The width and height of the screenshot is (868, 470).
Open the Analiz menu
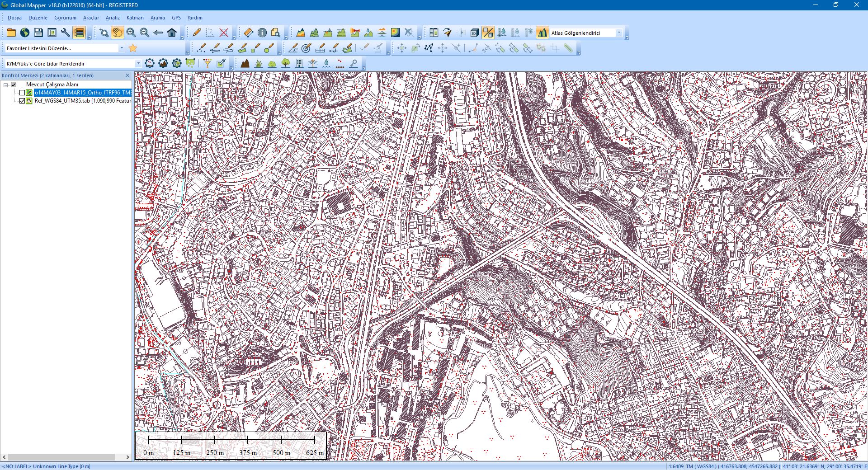[113, 18]
